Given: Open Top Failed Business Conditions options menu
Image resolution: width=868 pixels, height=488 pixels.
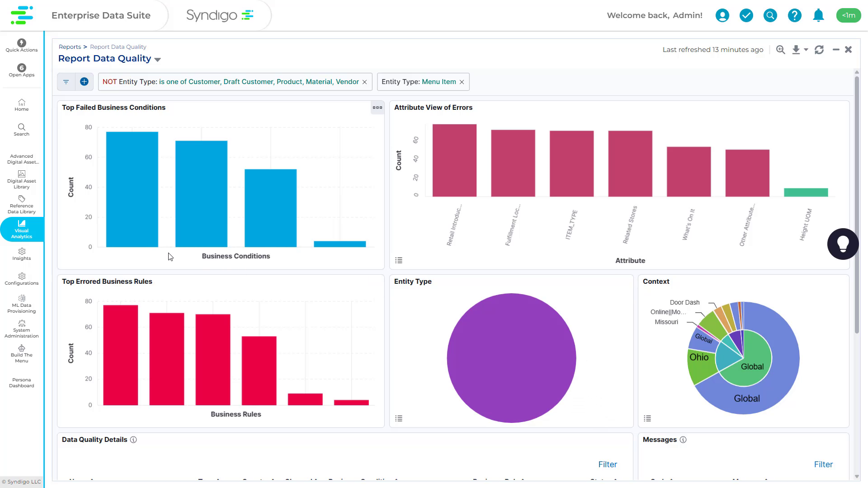Looking at the screenshot, I should tap(377, 108).
